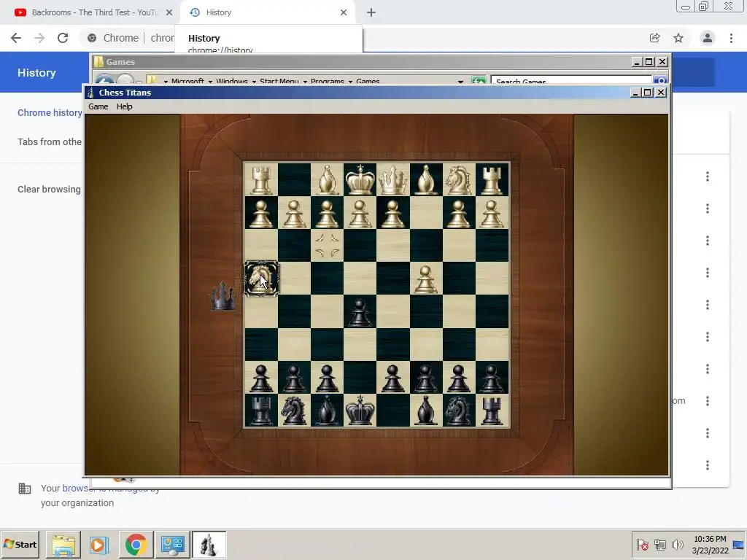Select the white queen piece
747x560 pixels.
392,179
